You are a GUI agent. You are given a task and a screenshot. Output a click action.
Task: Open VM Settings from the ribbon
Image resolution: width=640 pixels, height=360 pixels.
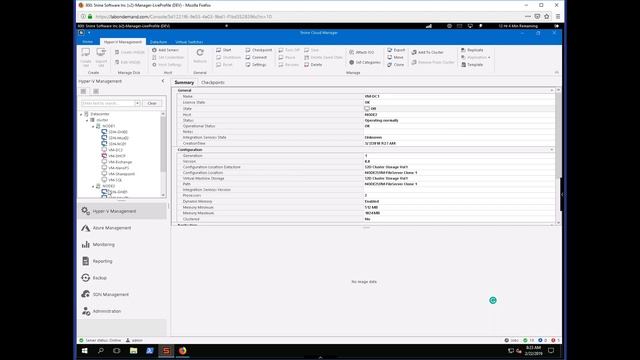(x=256, y=64)
